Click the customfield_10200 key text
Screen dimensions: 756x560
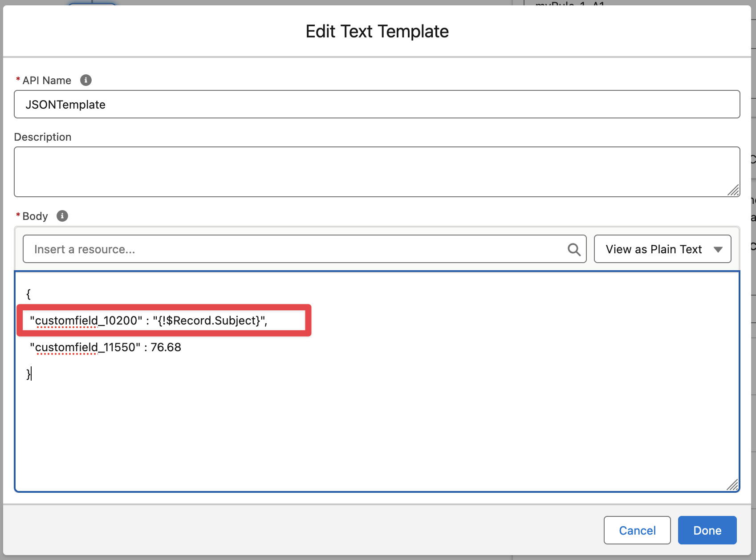(85, 321)
